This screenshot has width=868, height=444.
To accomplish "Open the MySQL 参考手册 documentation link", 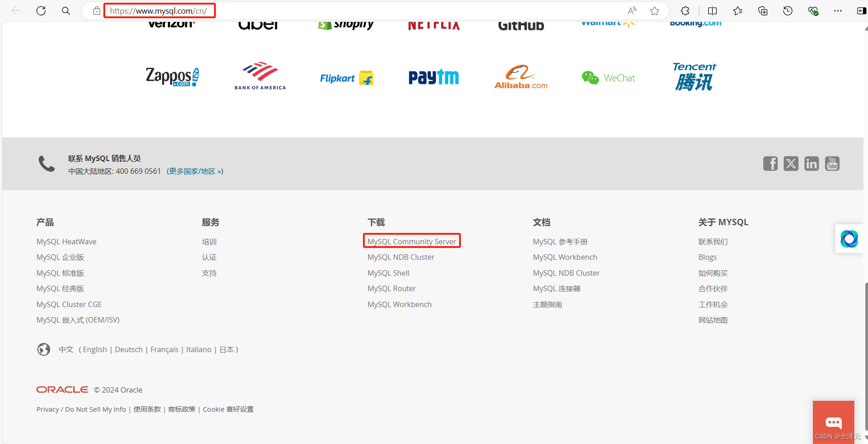I will click(560, 242).
